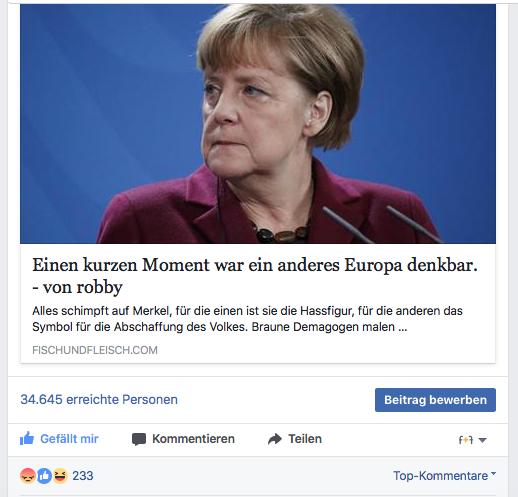Image resolution: width=518 pixels, height=497 pixels.
Task: Click the 'von robby' author headline line
Action: (77, 287)
